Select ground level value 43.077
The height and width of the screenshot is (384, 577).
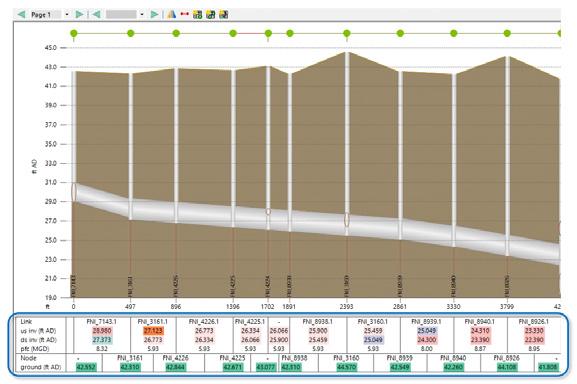pos(266,367)
